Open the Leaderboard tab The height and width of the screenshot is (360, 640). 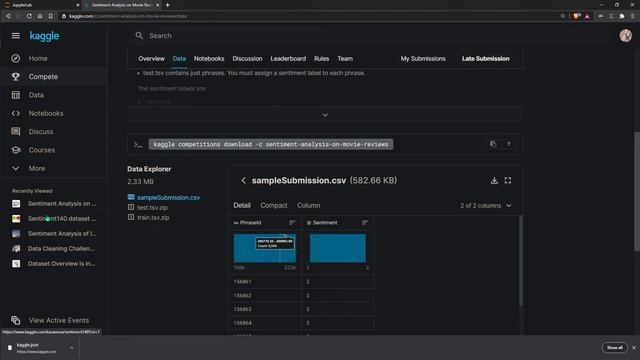coord(288,59)
